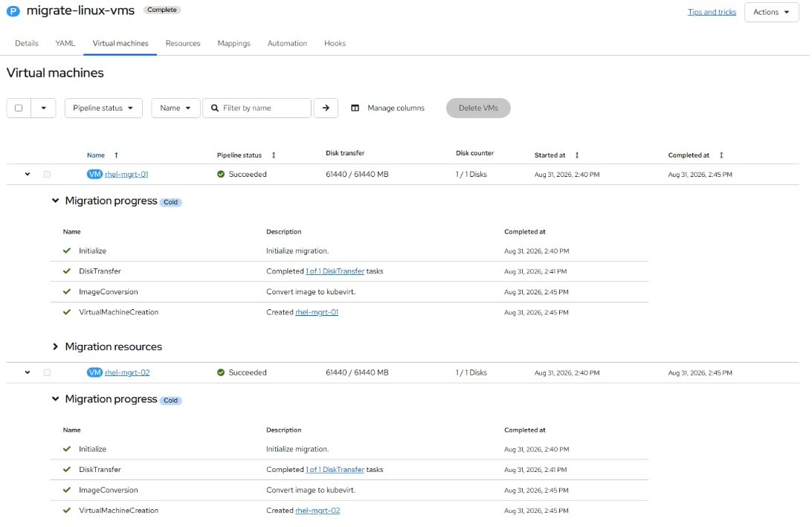Click the Cold label under rhel-mgrt-02
This screenshot has height=527, width=812.
[170, 401]
